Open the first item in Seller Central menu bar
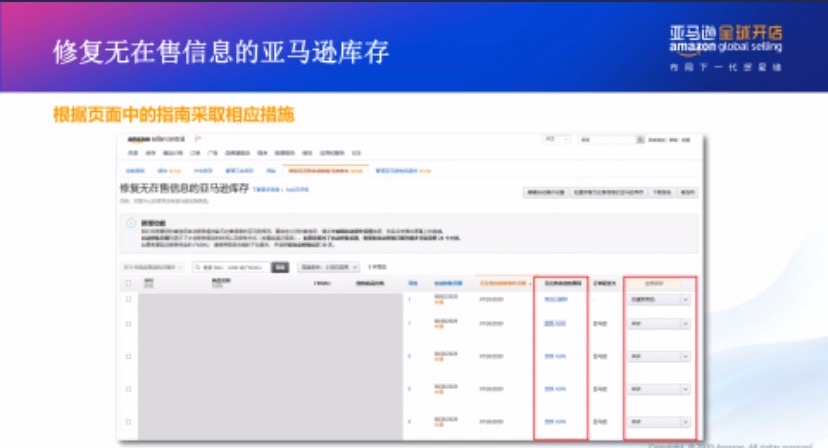This screenshot has width=828, height=448. [133, 153]
